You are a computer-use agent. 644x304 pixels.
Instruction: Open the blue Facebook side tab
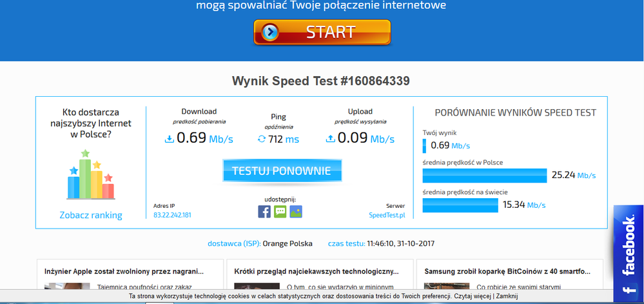[x=629, y=254]
